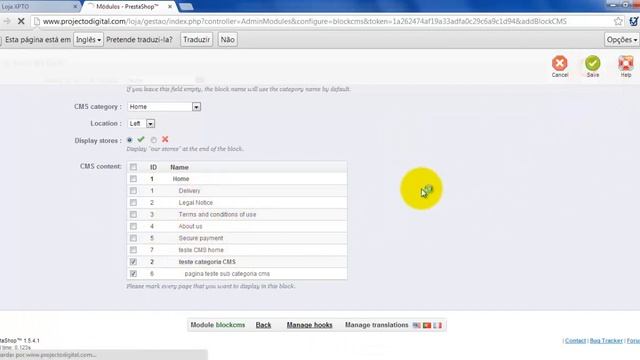Screen dimensions: 640x360
Task: Select English flag for translations
Action: pos(416,325)
